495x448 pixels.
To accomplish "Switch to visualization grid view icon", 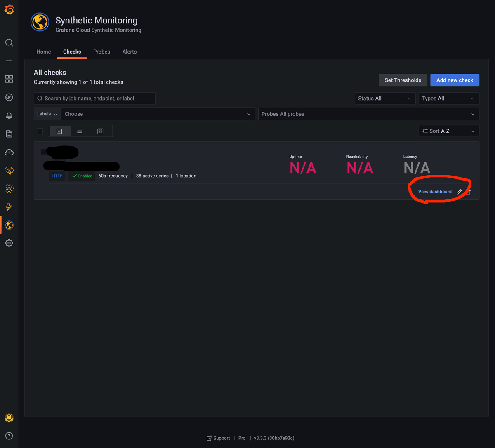I will click(100, 131).
